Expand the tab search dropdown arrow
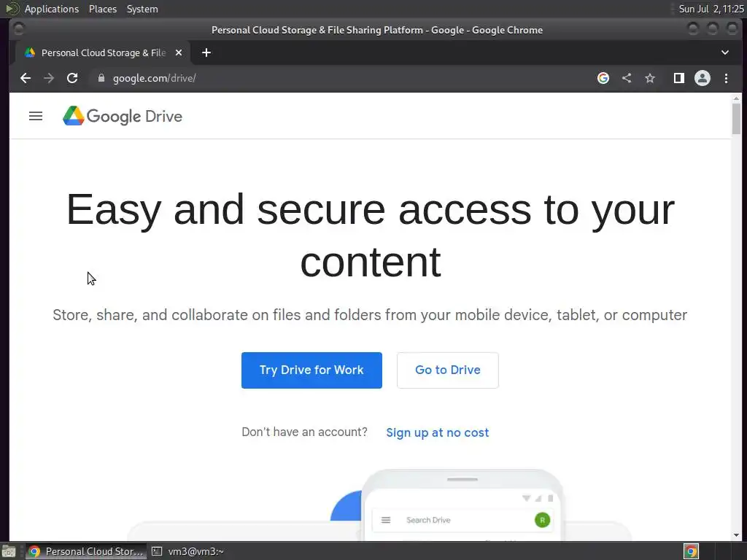Screen dimensions: 747x560 tap(724, 52)
